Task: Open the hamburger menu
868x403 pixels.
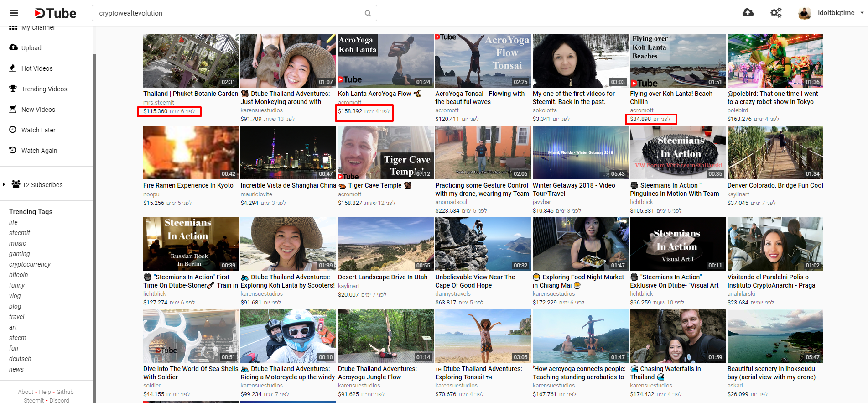Action: coord(14,13)
